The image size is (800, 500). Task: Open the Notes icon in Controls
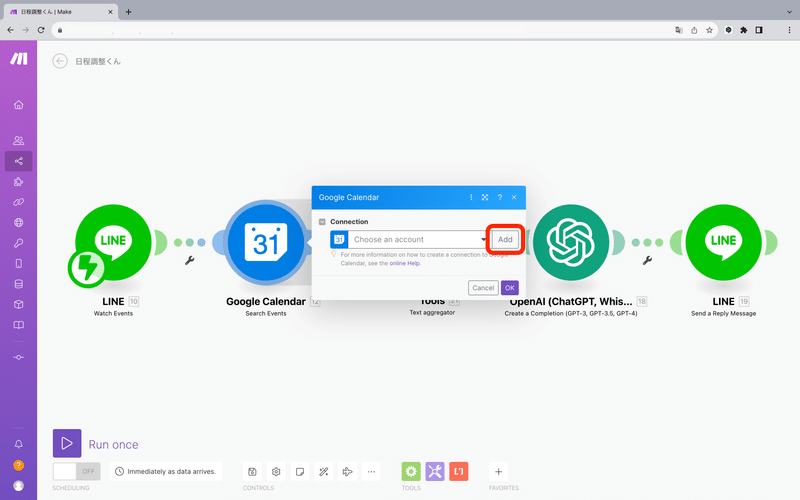[300, 471]
